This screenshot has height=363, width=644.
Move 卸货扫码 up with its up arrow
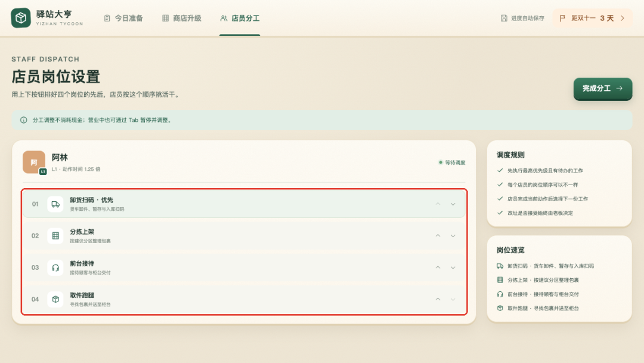point(438,204)
